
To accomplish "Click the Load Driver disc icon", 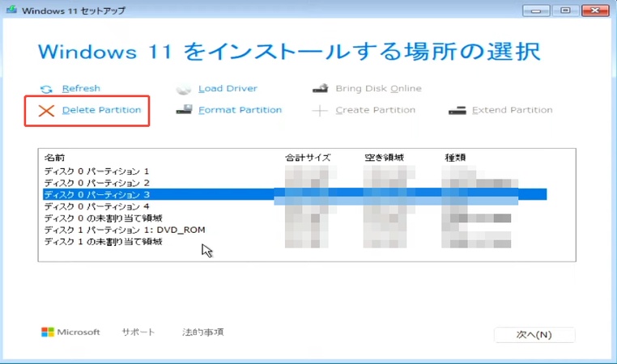I will 184,89.
